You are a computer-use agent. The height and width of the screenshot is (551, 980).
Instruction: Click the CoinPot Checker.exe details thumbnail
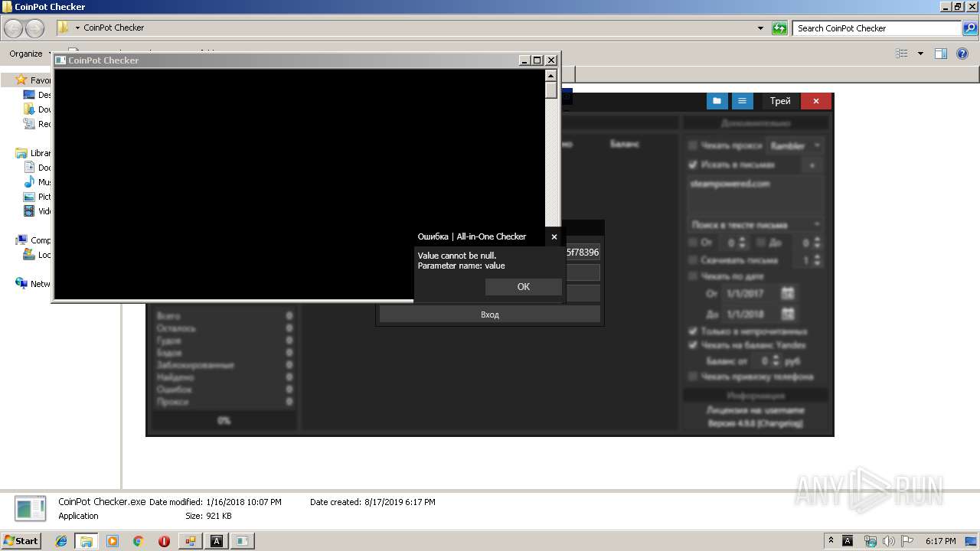31,509
